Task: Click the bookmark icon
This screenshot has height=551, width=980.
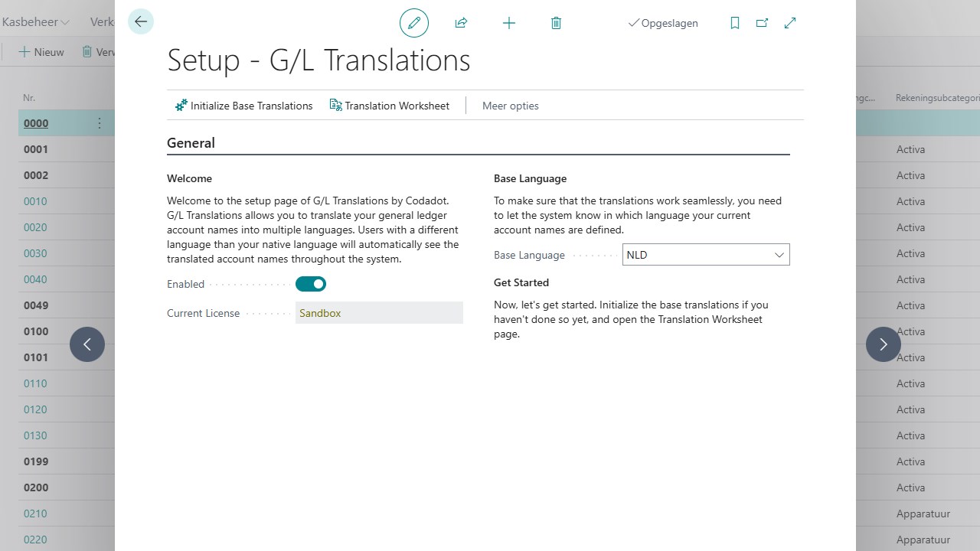Action: 735,23
